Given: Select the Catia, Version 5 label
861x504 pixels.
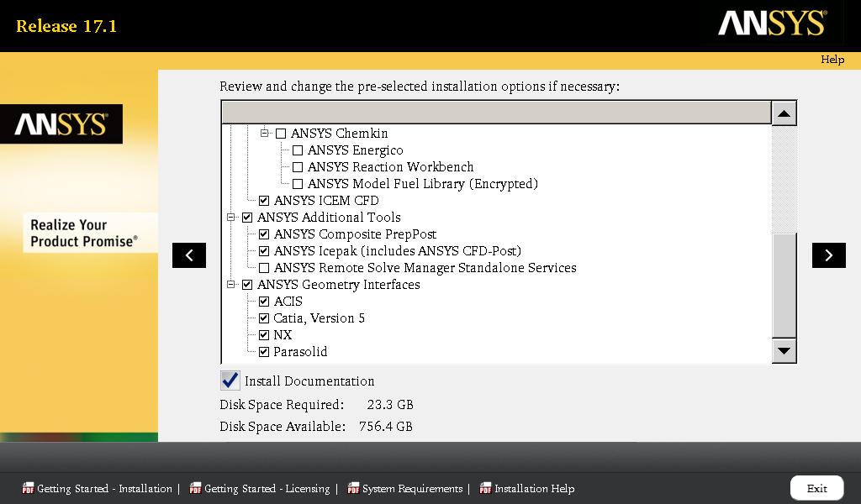Looking at the screenshot, I should point(319,318).
